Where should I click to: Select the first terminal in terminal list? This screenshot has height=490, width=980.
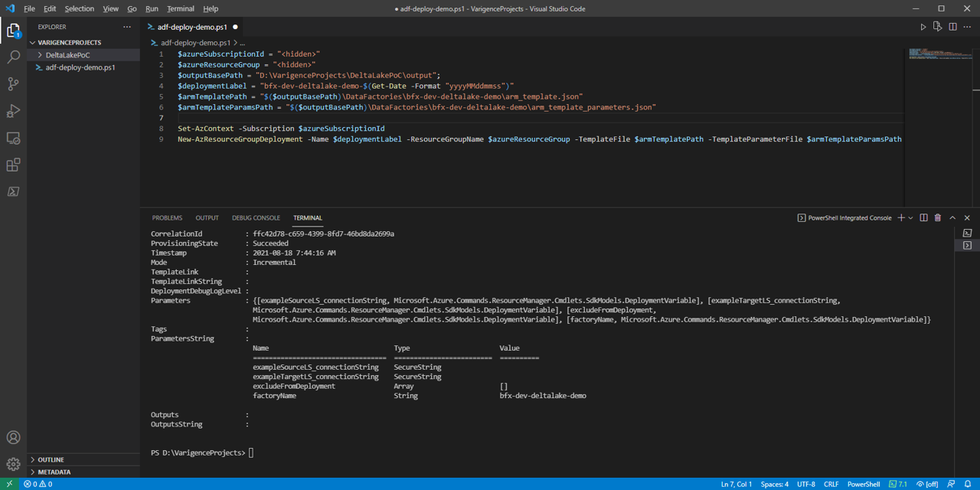pos(967,233)
